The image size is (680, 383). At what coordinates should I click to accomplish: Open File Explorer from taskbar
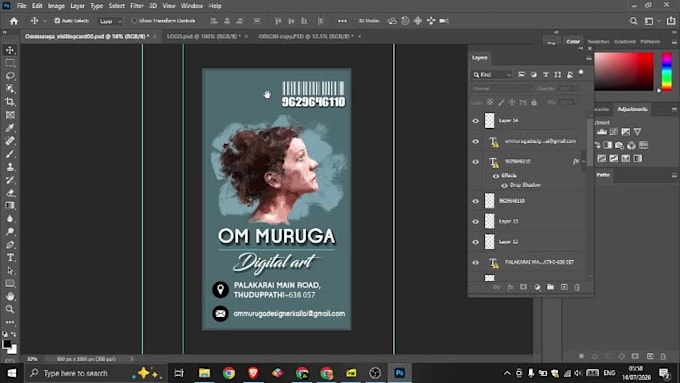pos(204,373)
